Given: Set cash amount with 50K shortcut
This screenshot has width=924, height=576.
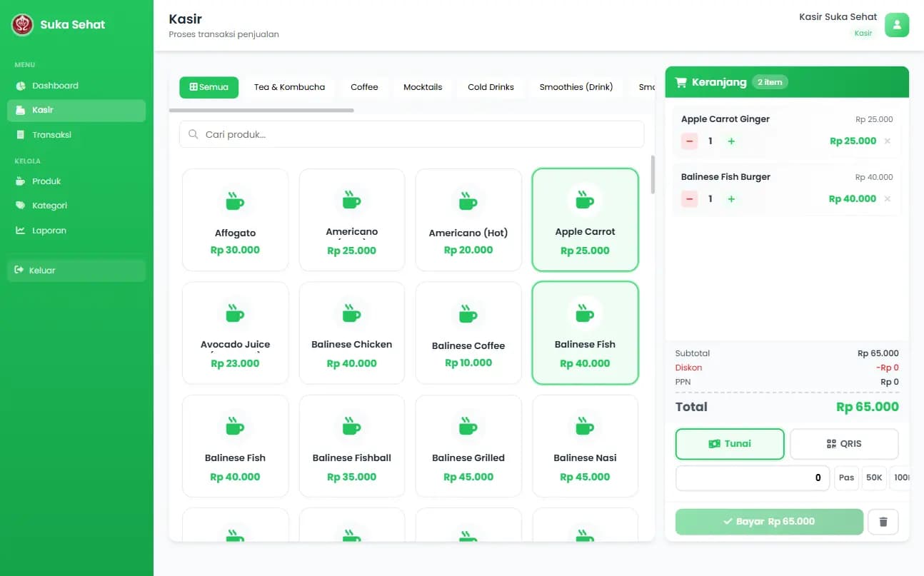Looking at the screenshot, I should [874, 478].
